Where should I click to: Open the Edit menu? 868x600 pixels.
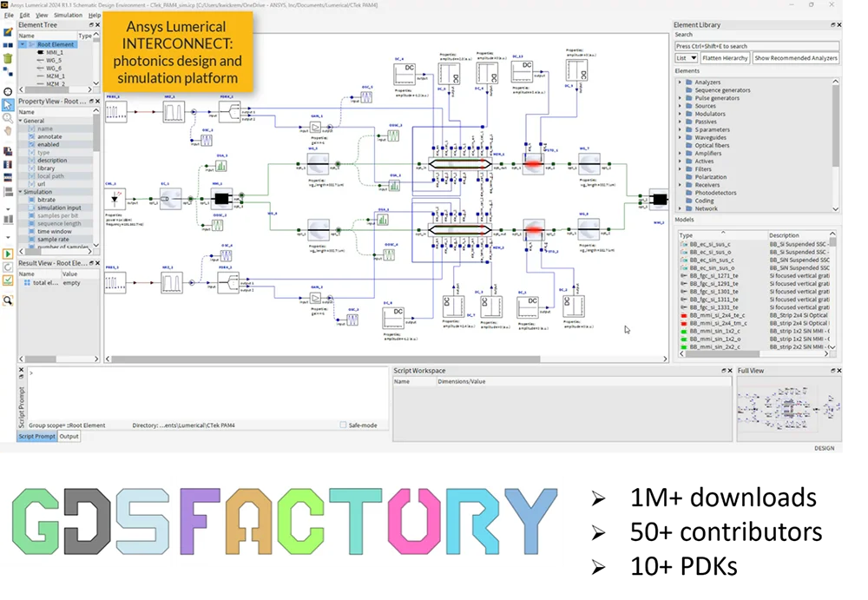25,15
